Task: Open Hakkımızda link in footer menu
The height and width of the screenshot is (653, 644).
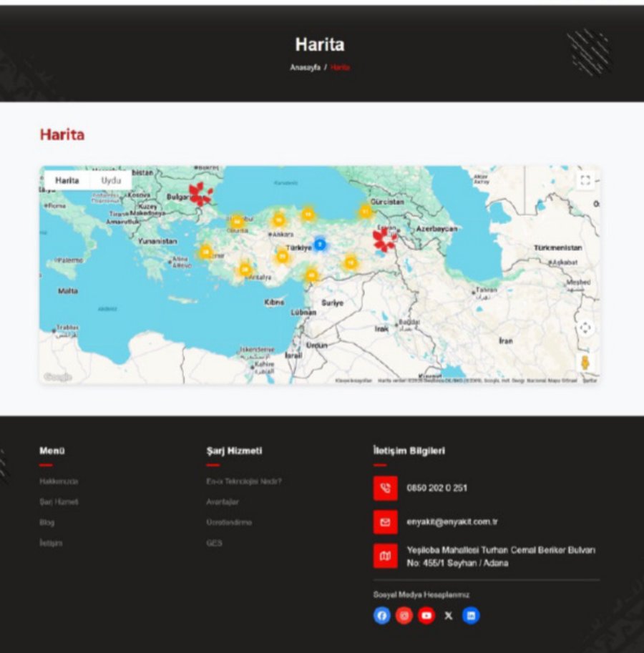Action: pos(59,481)
